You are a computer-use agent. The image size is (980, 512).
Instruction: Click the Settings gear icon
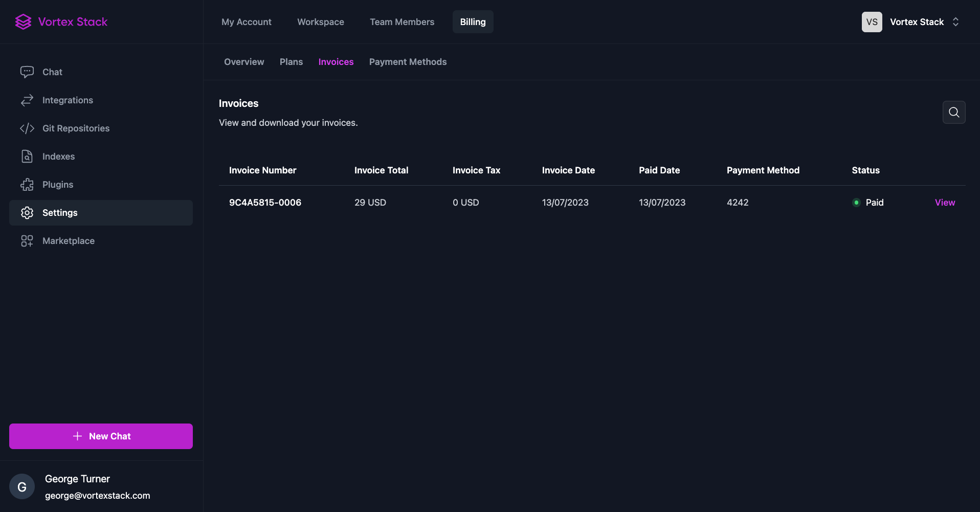[27, 213]
